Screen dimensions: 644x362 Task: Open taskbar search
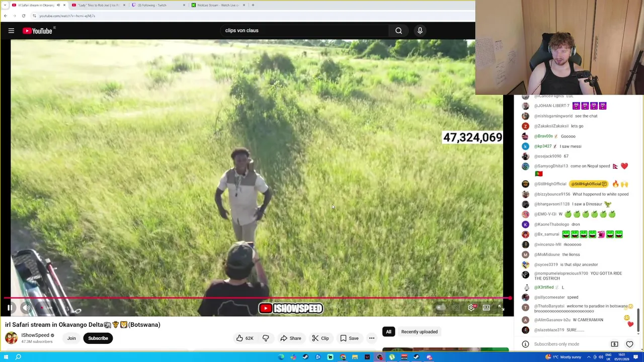[x=18, y=357]
